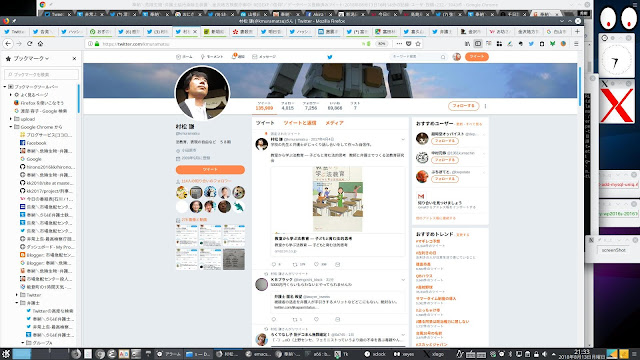Expand the upload bookmark folder
The image size is (640, 360).
pyautogui.click(x=11, y=119)
